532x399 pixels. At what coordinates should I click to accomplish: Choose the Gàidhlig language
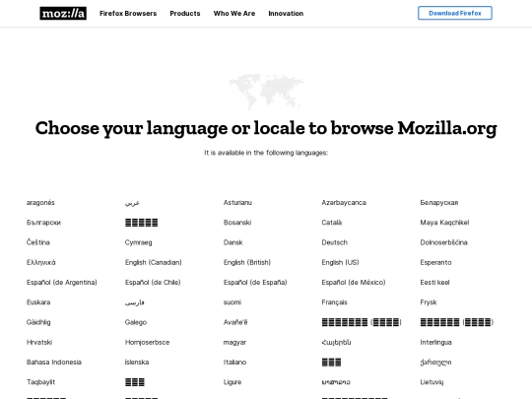click(x=38, y=322)
